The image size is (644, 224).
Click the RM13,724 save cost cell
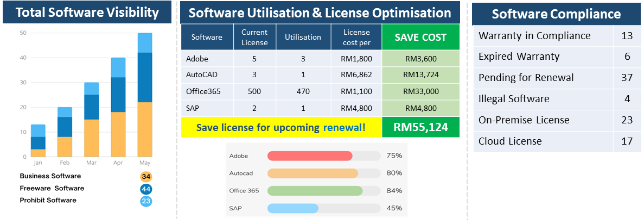pyautogui.click(x=420, y=75)
